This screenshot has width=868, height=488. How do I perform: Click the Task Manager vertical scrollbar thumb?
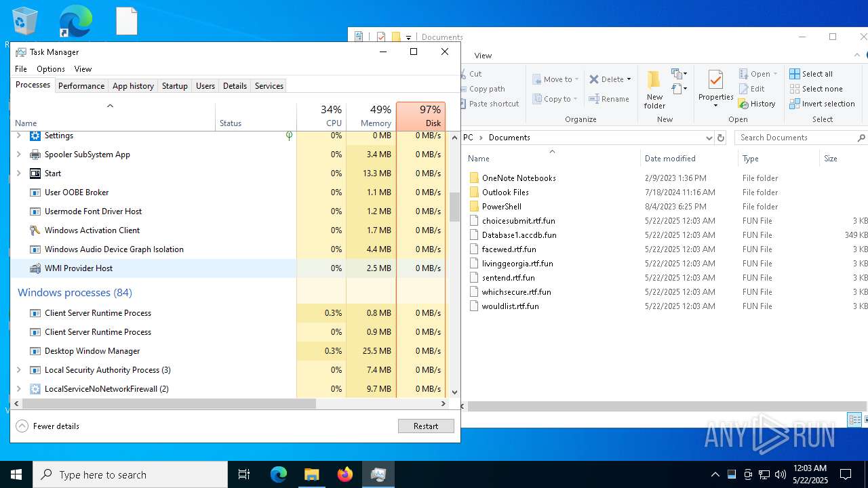point(454,207)
